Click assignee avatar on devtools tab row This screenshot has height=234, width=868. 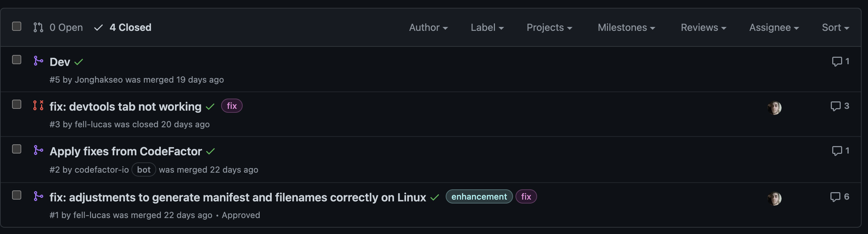(x=774, y=108)
